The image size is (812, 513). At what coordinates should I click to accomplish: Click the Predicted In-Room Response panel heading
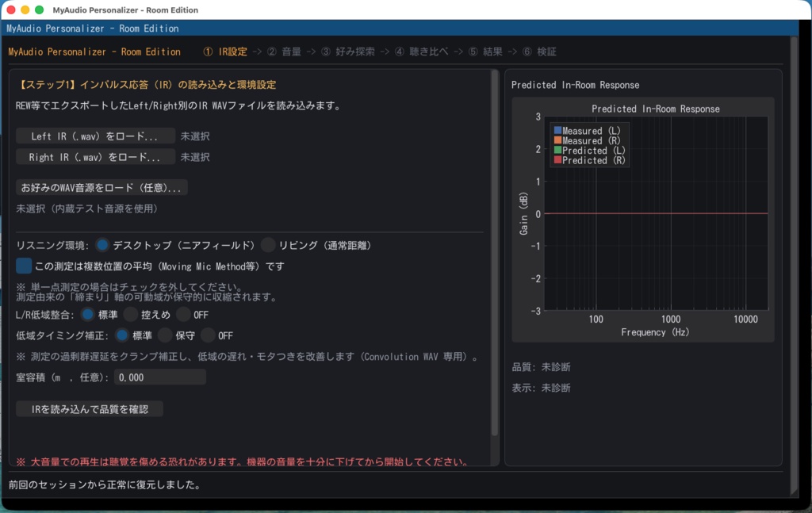575,85
